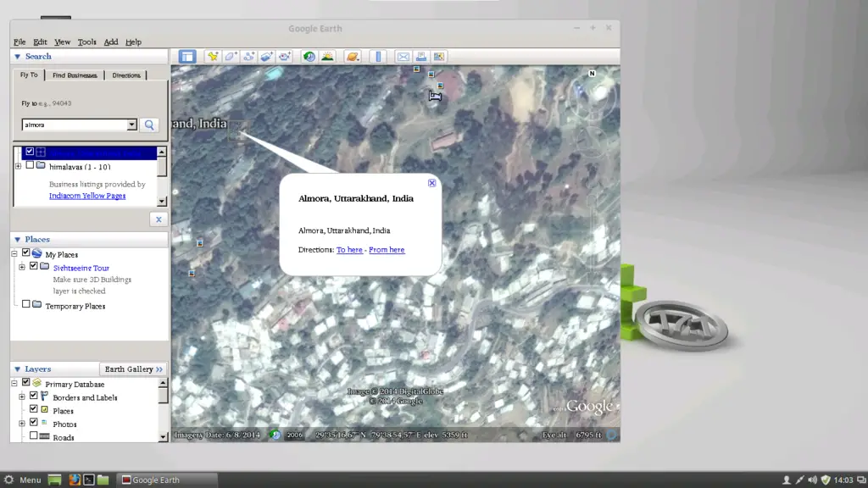Image resolution: width=868 pixels, height=488 pixels.
Task: Click the North indicator on the compass
Action: tap(592, 73)
